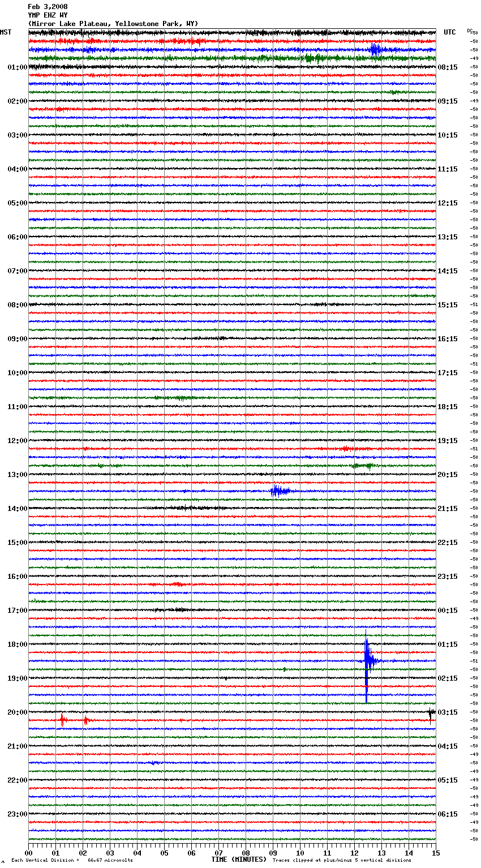Select the 02:00 MST time label
The image size is (481, 868).
click(18, 101)
